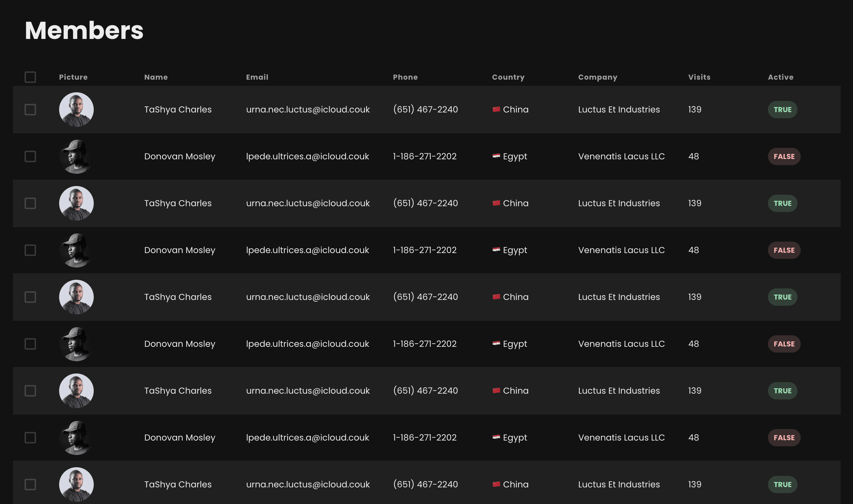
Task: Toggle the select-all checkbox in table header
Action: tap(30, 77)
